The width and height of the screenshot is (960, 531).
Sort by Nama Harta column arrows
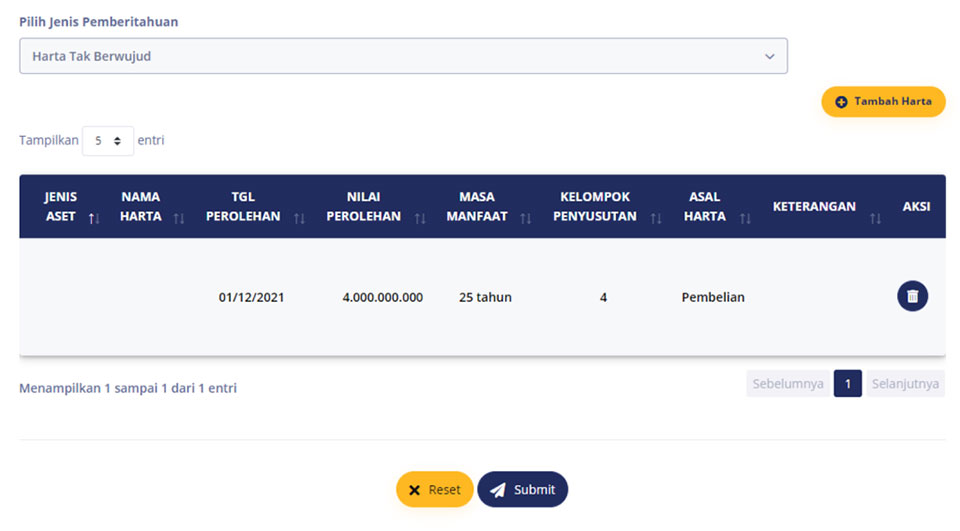tap(179, 218)
